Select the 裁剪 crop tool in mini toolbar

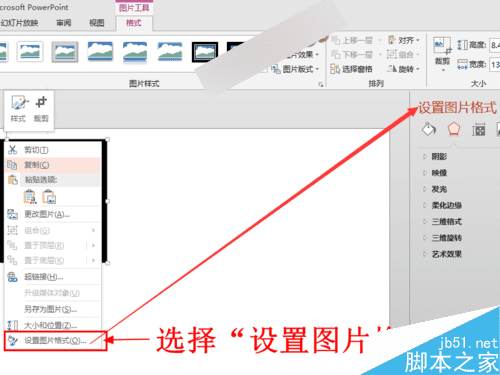41,109
